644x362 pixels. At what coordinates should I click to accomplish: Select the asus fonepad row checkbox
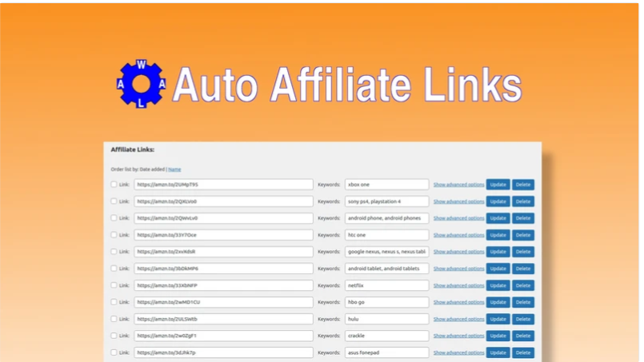(114, 352)
